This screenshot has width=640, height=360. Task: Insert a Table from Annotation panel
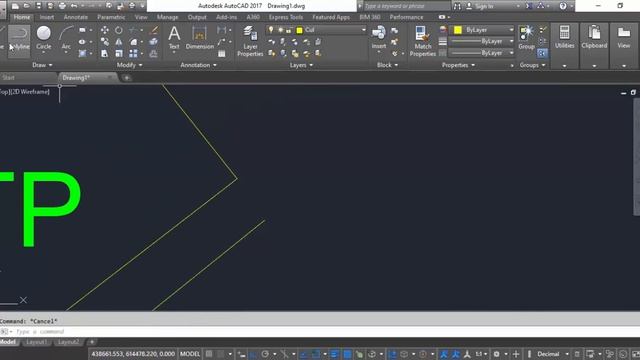pos(222,53)
